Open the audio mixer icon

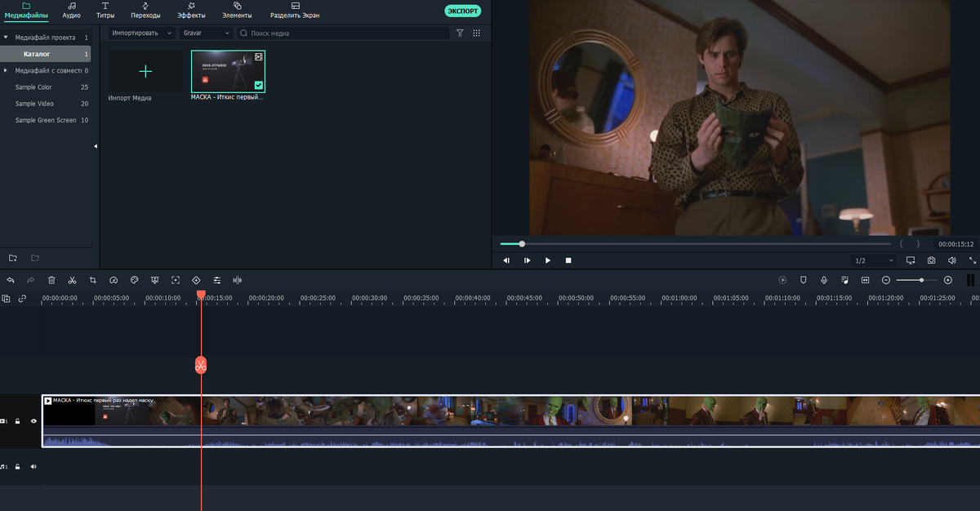(x=844, y=280)
